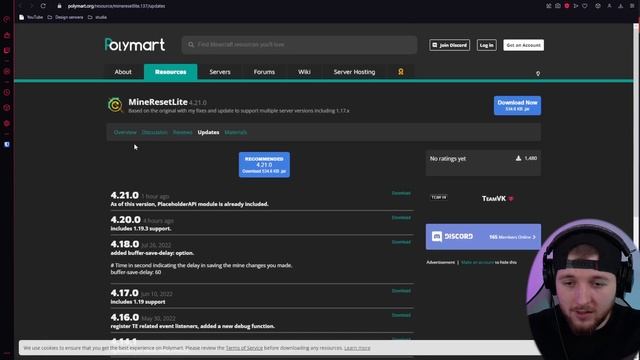Open the Servers navigation tab

[x=220, y=72]
